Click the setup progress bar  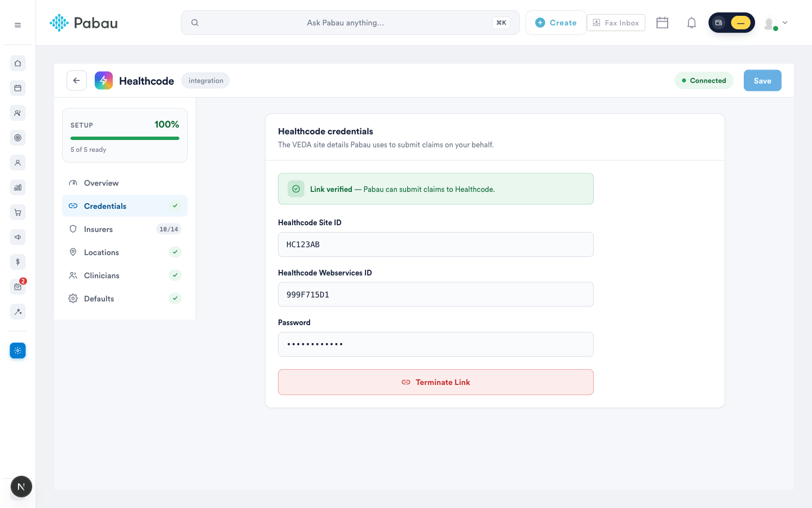[x=125, y=138]
